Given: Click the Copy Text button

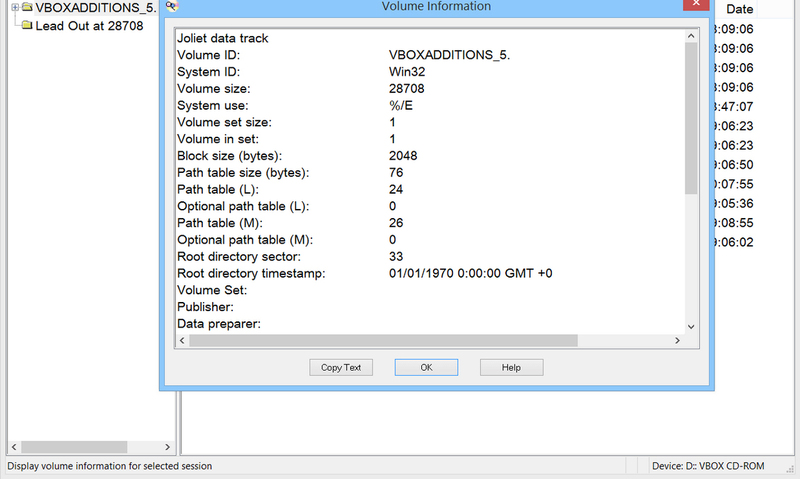Looking at the screenshot, I should pyautogui.click(x=341, y=367).
